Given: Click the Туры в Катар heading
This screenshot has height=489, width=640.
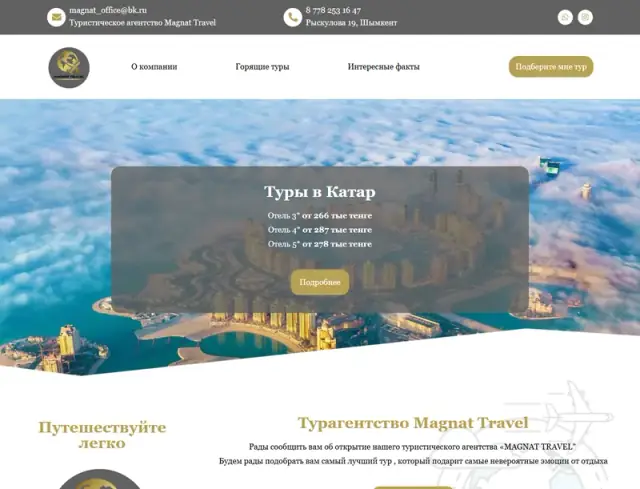Looking at the screenshot, I should pos(320,192).
